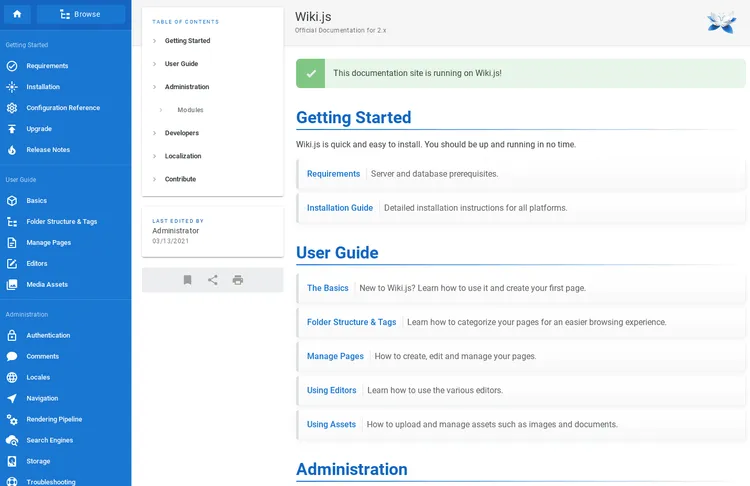Click the Wiki.js lotus logo
Screen dimensions: 750x486
(721, 22)
